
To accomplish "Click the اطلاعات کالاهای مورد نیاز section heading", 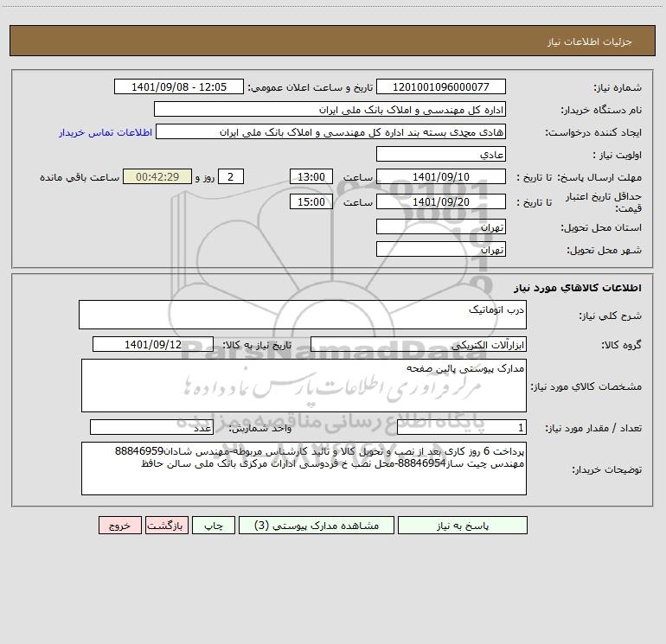I will (577, 288).
